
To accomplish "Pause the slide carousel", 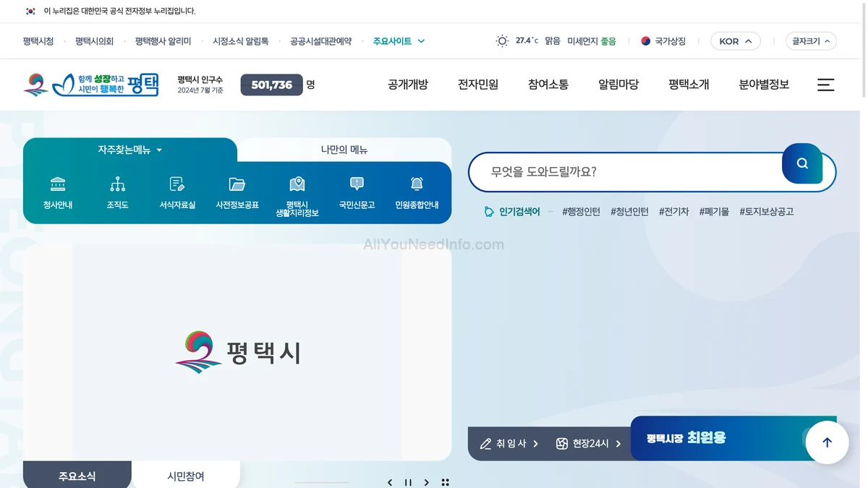I will pos(408,482).
